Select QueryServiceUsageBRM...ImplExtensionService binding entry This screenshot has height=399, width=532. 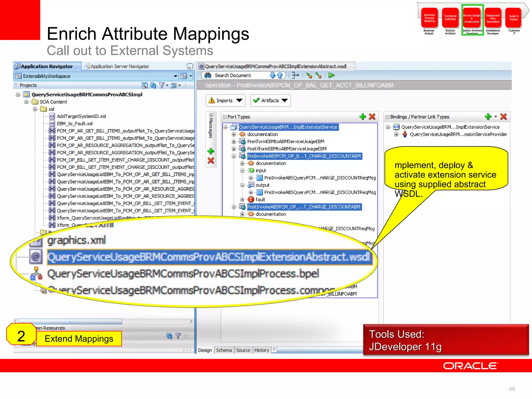point(450,127)
